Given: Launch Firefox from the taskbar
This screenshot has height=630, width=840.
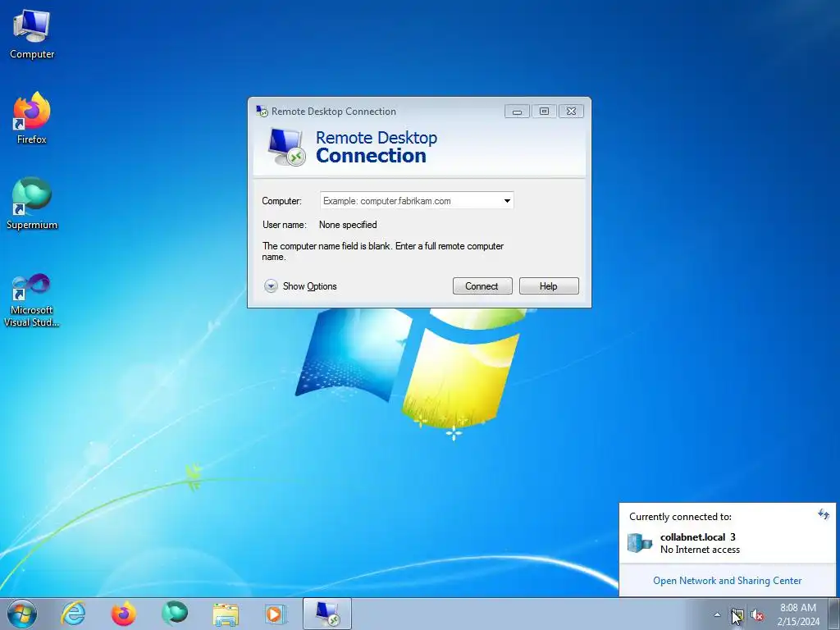Looking at the screenshot, I should [x=123, y=614].
